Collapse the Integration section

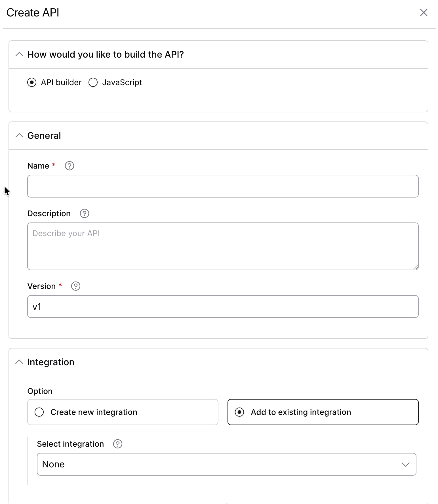(x=19, y=362)
